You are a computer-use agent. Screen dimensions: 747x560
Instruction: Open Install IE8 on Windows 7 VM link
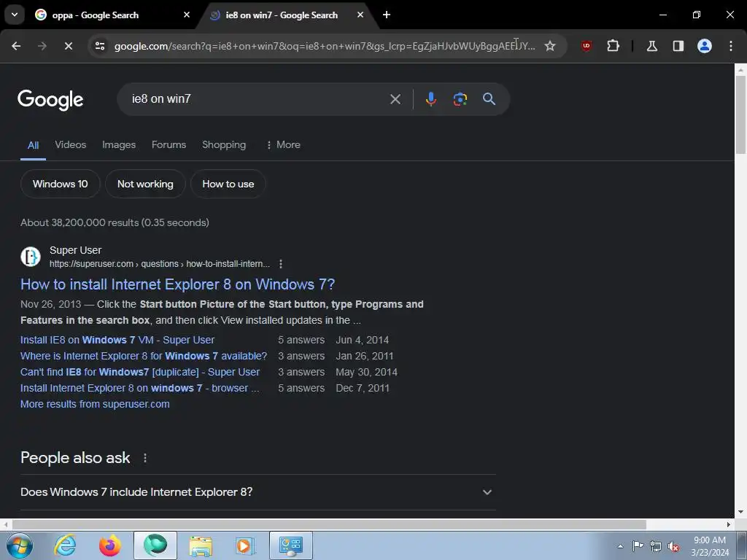point(117,340)
